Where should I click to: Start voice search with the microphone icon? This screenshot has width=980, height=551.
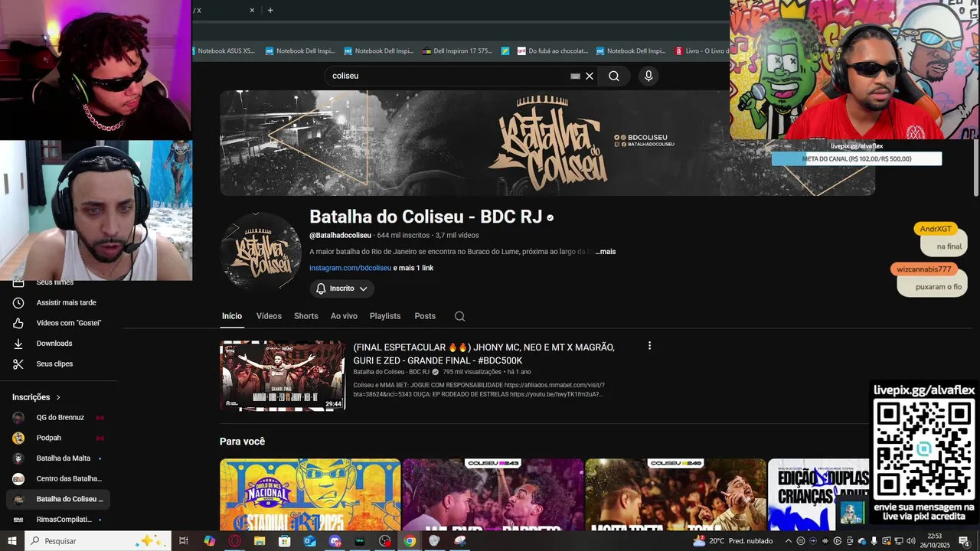[x=648, y=76]
